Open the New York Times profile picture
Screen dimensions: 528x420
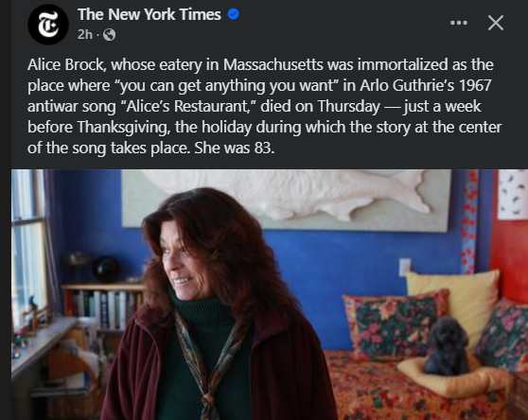tap(48, 25)
